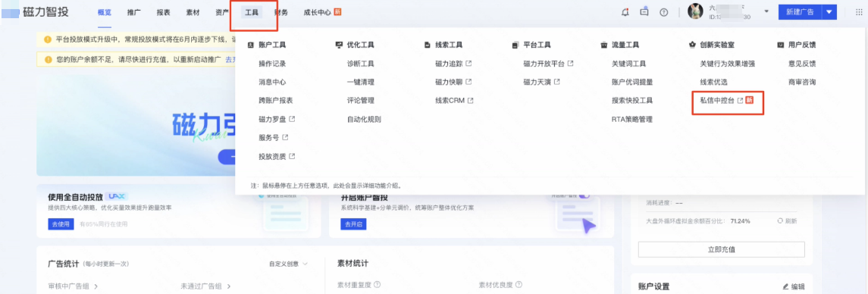Select 操作记录 under 账户工具
The width and height of the screenshot is (868, 294).
coord(272,64)
